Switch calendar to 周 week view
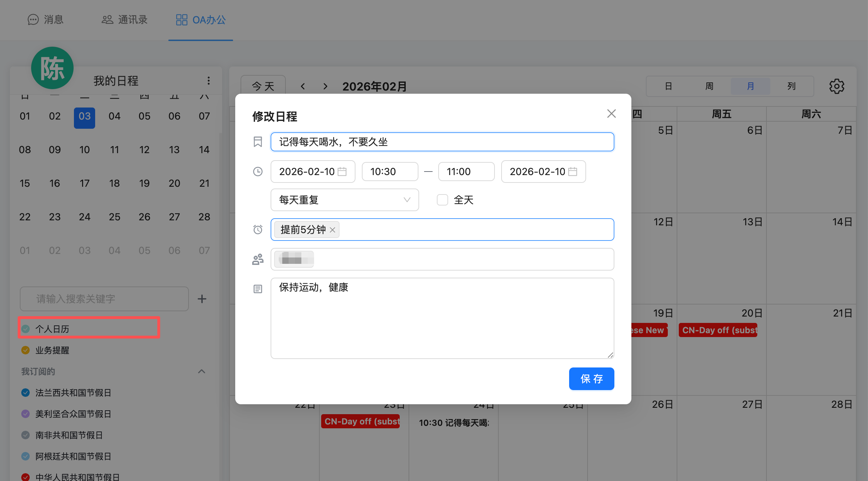Screen dimensions: 868x481 tap(709, 86)
